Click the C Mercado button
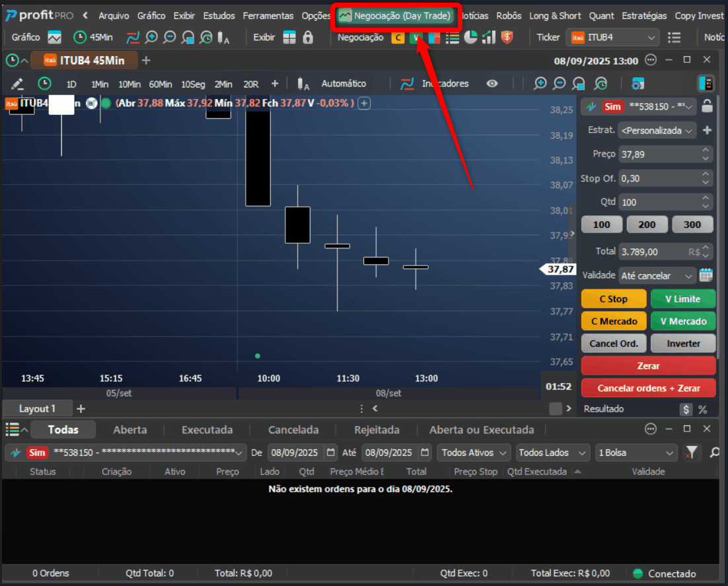728x586 pixels. 613,321
